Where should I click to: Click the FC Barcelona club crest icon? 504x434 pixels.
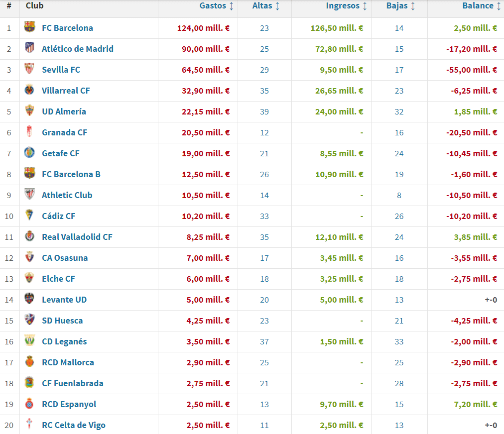coord(30,27)
